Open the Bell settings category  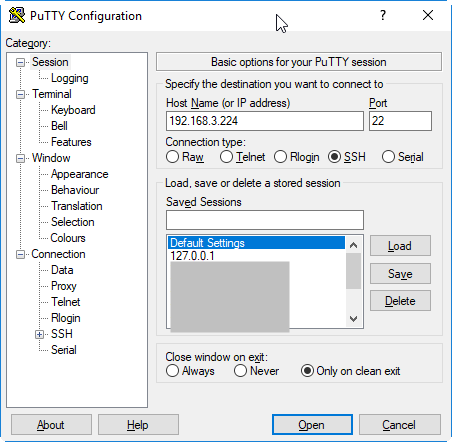click(59, 126)
